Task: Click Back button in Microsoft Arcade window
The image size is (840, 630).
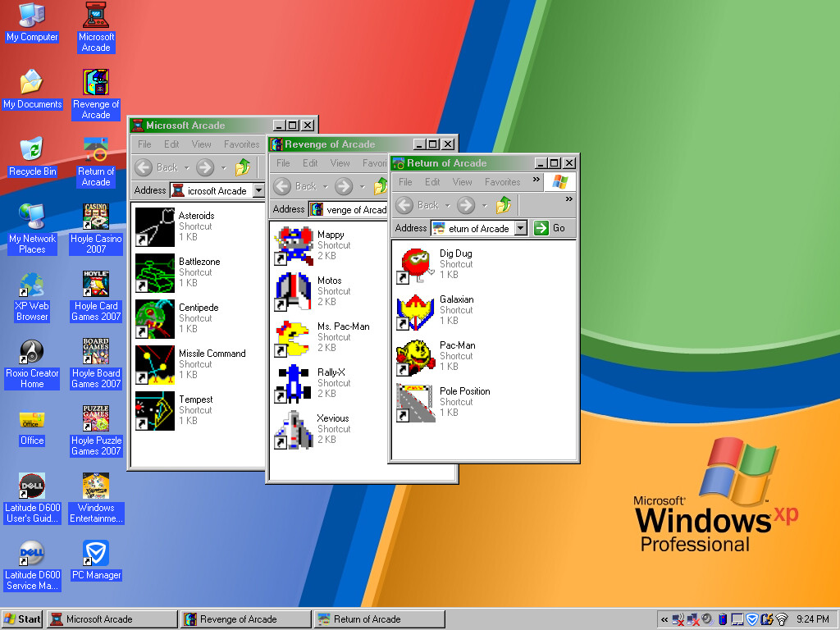Action: (x=157, y=167)
